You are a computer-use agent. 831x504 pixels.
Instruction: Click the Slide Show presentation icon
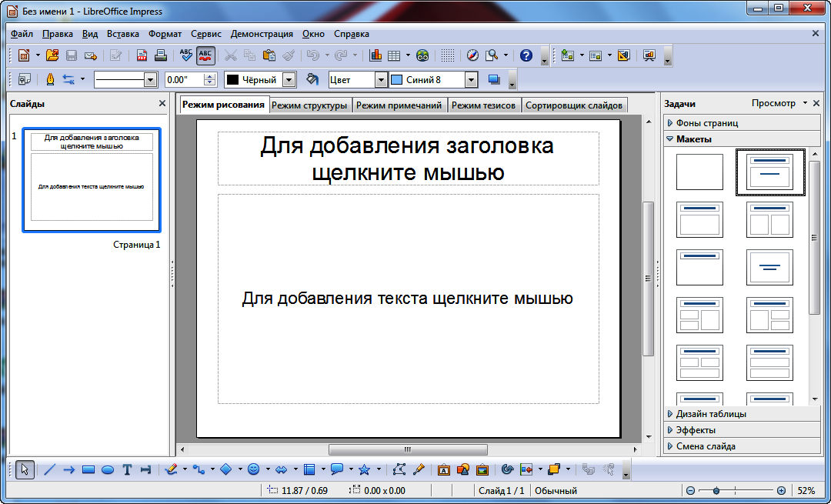click(x=649, y=55)
